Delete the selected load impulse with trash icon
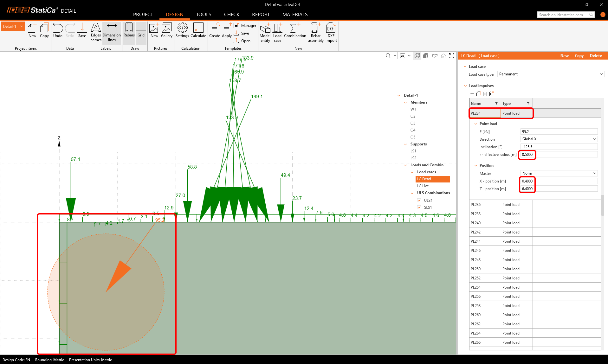The height and width of the screenshot is (364, 608). click(x=485, y=93)
